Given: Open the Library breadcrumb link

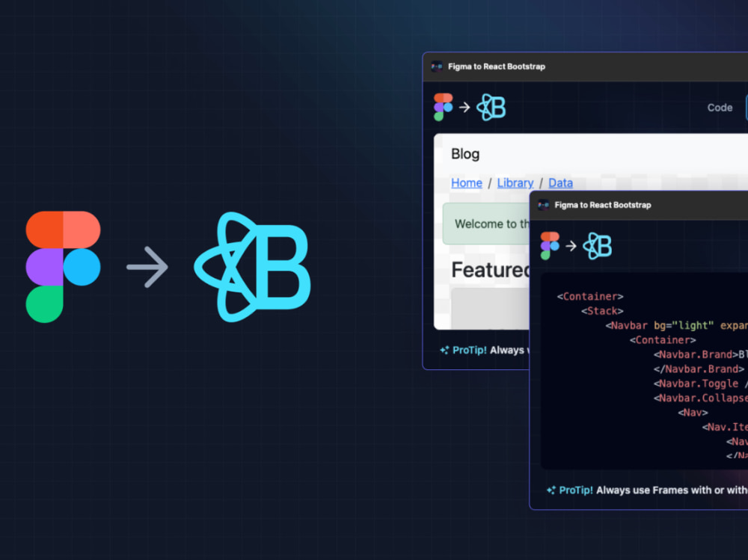Looking at the screenshot, I should point(515,182).
